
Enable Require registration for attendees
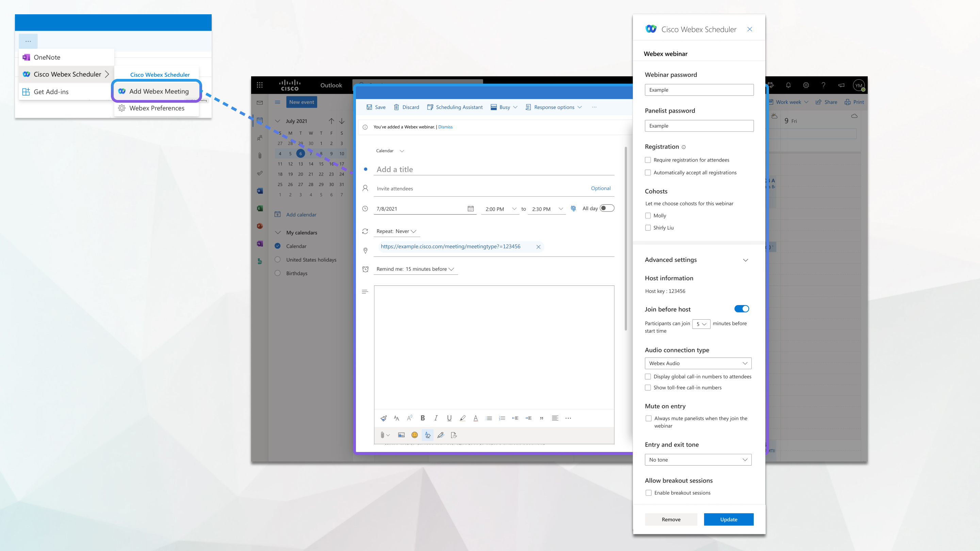tap(648, 160)
